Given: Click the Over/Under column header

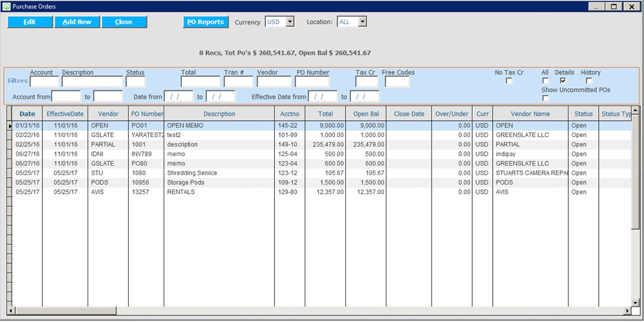Looking at the screenshot, I should [452, 114].
